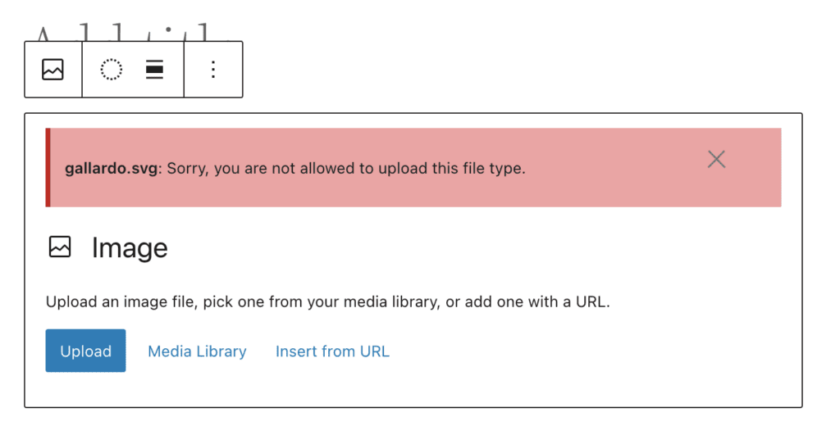Click the bold gallardo.svg filename
Image resolution: width=840 pixels, height=444 pixels.
pos(111,168)
